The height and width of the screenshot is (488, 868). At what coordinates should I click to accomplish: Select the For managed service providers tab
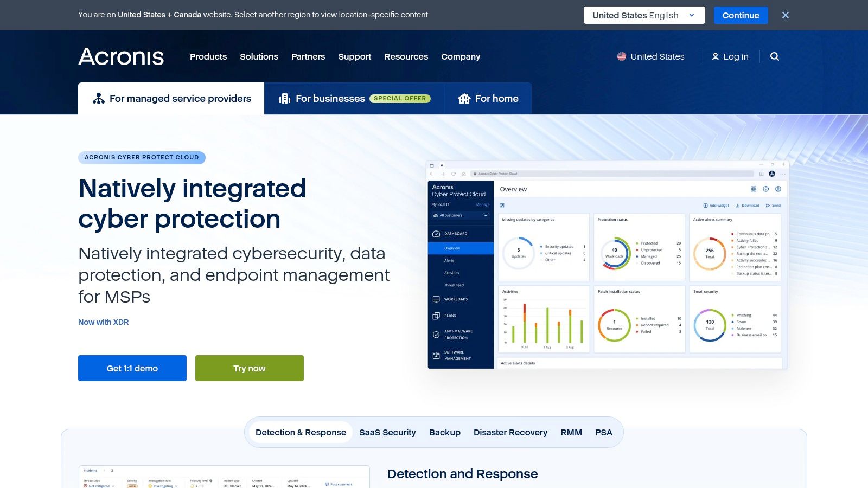point(171,98)
